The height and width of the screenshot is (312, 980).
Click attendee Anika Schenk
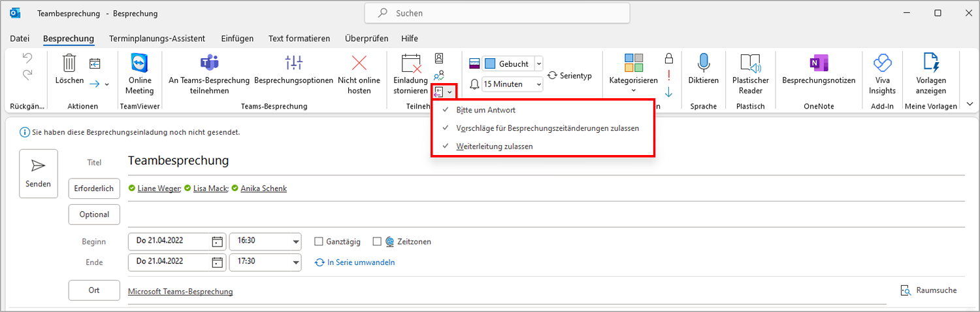tap(263, 188)
